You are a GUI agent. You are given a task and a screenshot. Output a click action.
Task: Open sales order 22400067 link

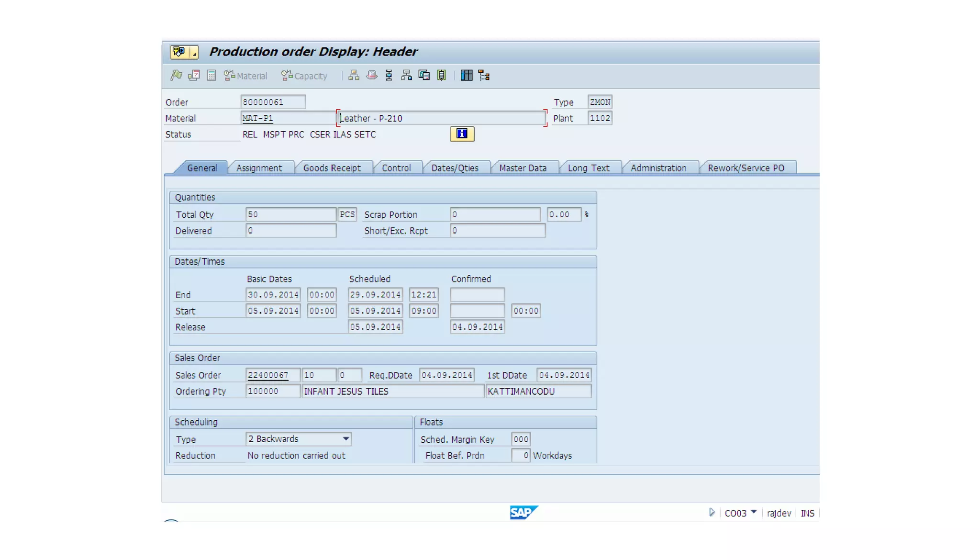click(268, 375)
